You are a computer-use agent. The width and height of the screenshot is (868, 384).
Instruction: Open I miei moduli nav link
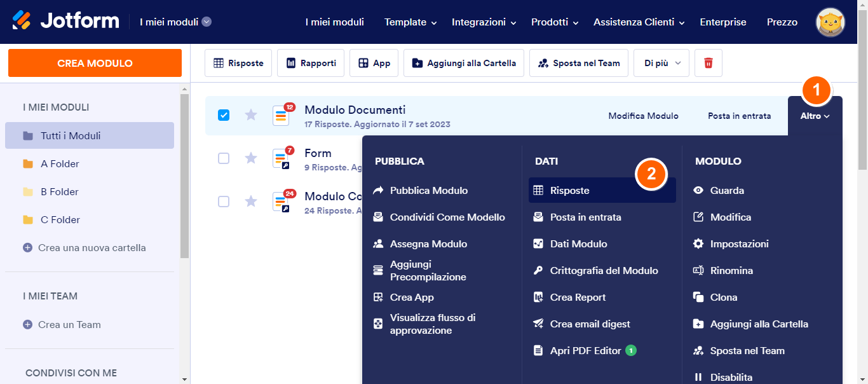coord(335,22)
